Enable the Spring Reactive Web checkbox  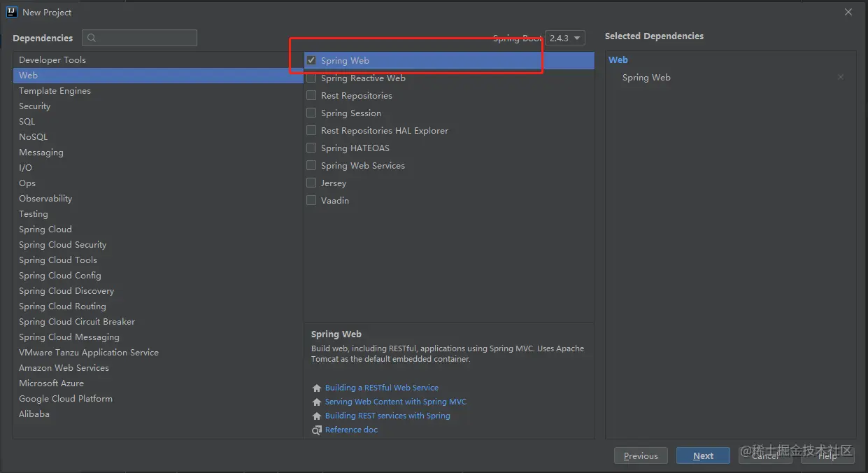click(x=311, y=78)
